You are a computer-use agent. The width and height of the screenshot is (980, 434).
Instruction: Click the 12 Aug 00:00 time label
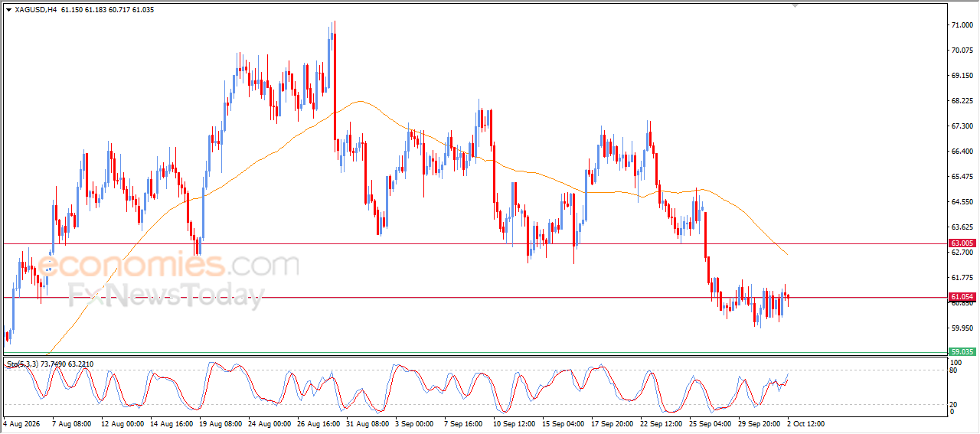(x=122, y=423)
